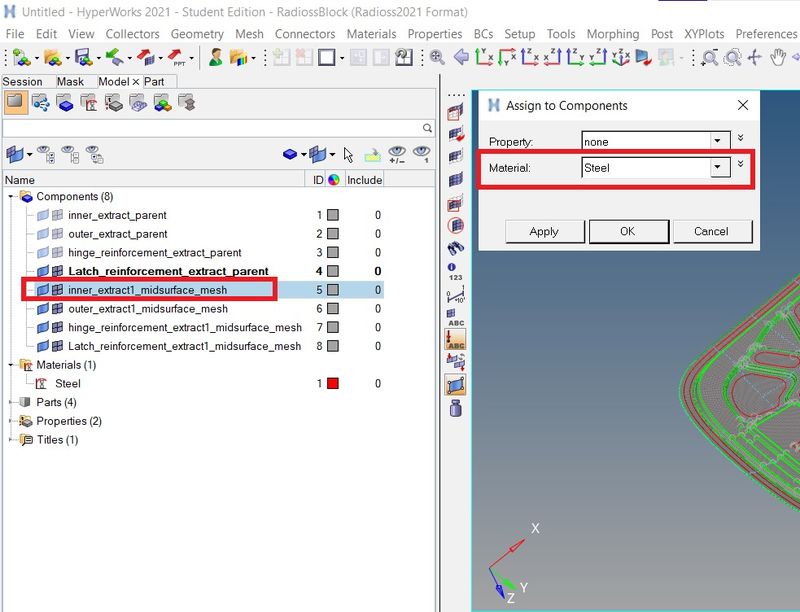
Task: Toggle show/hide eye with plus-minus icon
Action: (397, 155)
